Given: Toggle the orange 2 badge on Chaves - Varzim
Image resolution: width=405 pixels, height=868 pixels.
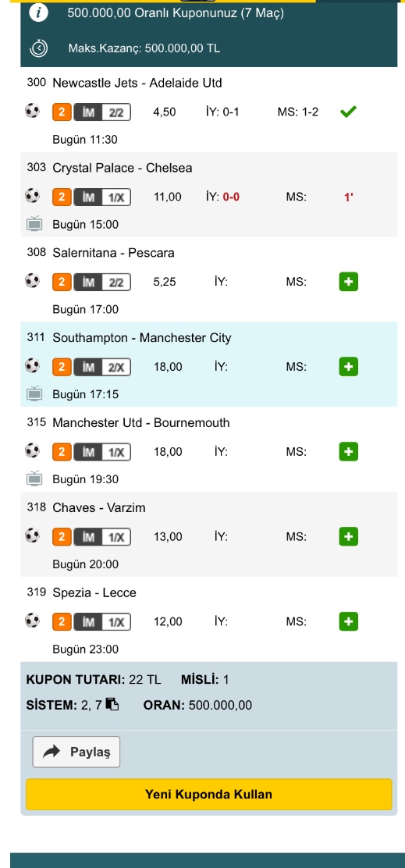Looking at the screenshot, I should point(62,537).
